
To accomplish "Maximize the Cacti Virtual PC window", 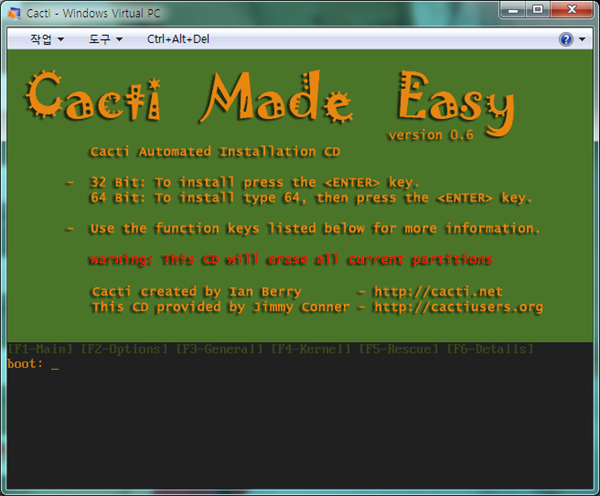I will (538, 10).
